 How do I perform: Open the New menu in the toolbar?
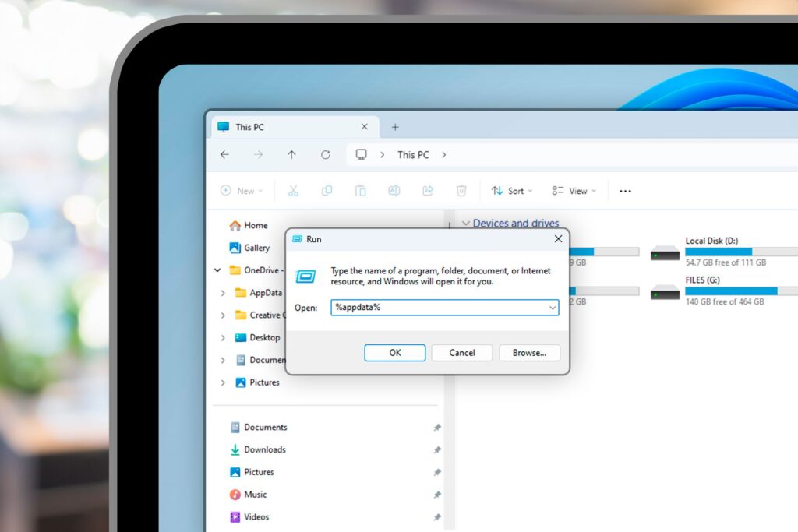tap(242, 191)
